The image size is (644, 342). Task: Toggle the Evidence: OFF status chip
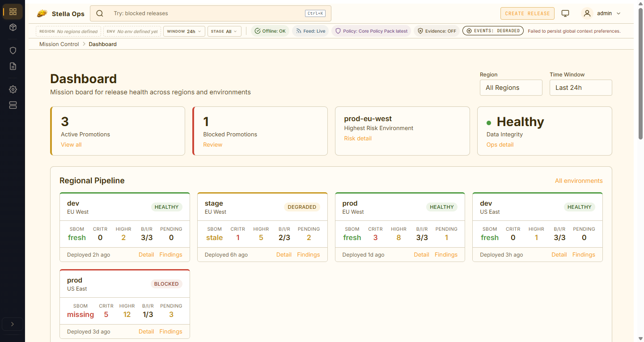click(437, 31)
